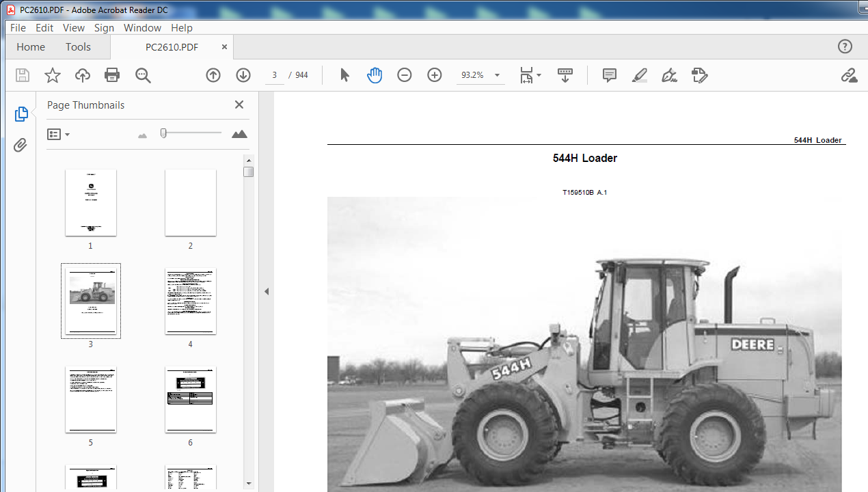Print the document
This screenshot has width=868, height=492.
point(112,75)
